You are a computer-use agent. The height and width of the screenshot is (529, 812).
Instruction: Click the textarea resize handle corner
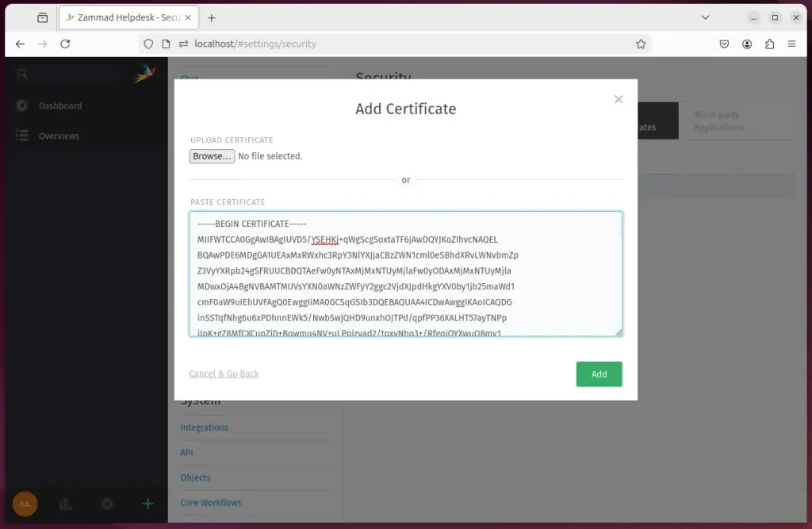click(619, 332)
